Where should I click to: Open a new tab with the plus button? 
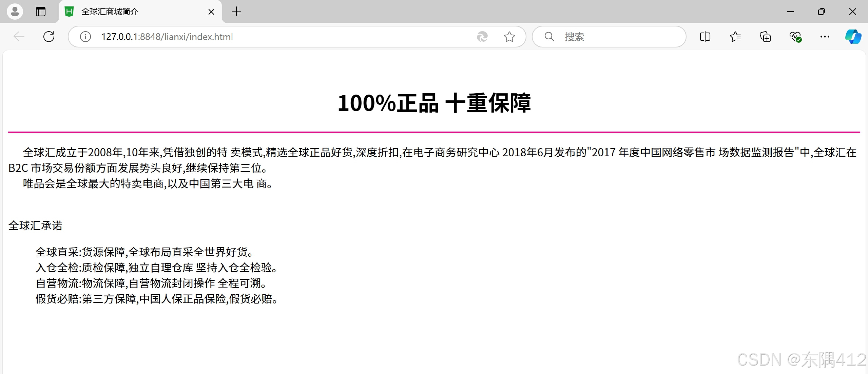tap(236, 12)
